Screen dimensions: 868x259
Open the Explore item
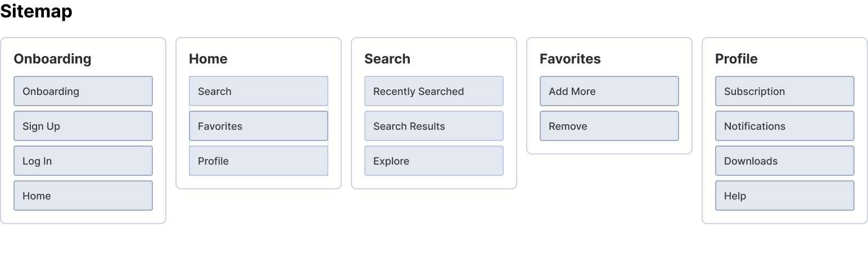point(433,161)
